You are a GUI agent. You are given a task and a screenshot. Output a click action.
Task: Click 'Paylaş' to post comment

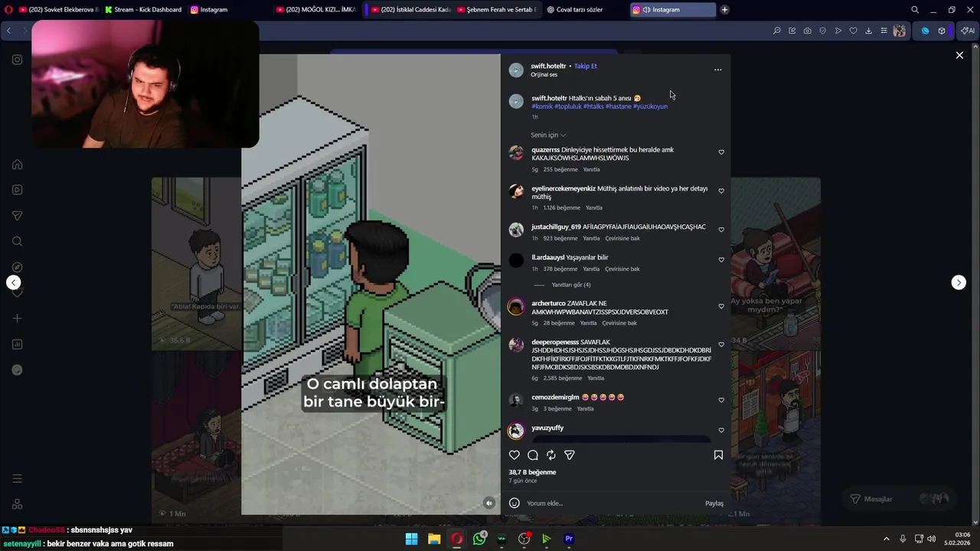click(714, 504)
